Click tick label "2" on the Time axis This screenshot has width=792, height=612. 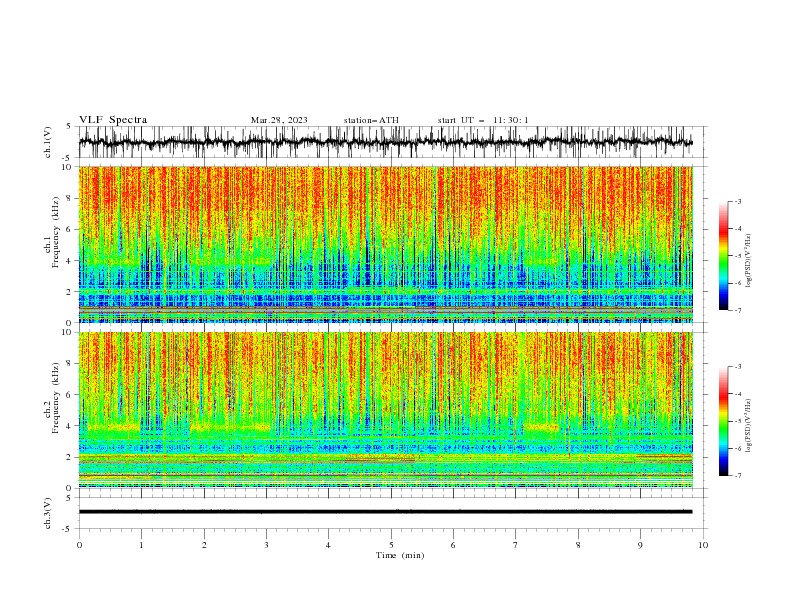[204, 545]
